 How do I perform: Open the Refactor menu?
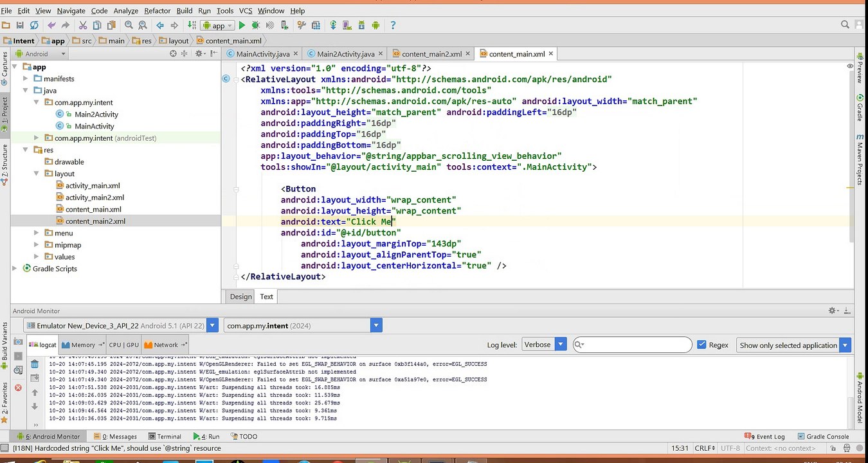[x=157, y=10]
